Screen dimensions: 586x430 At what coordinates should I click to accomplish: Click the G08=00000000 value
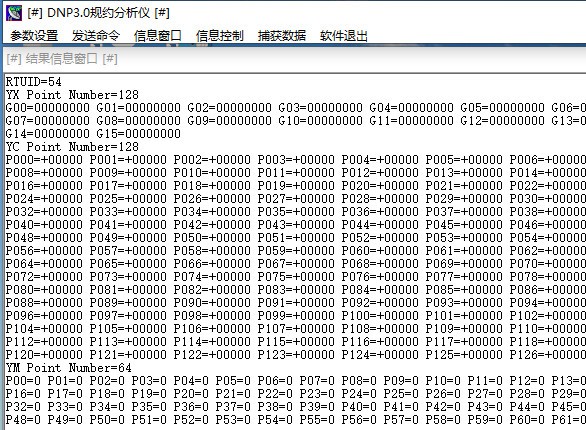tap(138, 121)
